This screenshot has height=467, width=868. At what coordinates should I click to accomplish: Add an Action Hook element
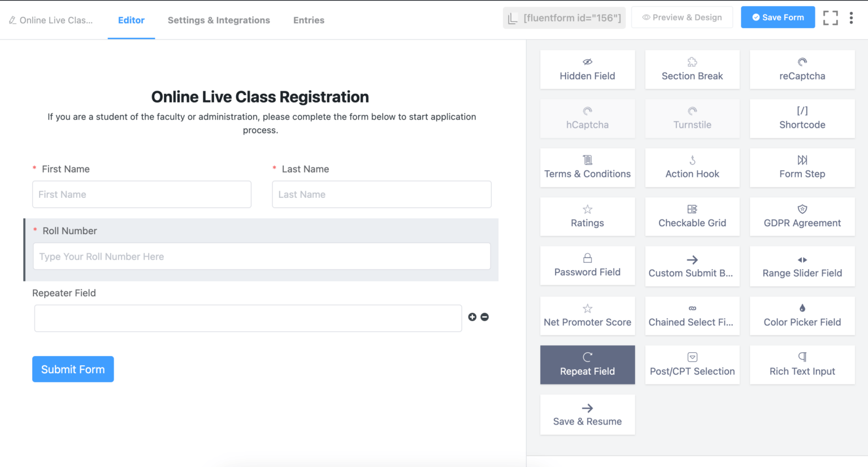(x=692, y=167)
